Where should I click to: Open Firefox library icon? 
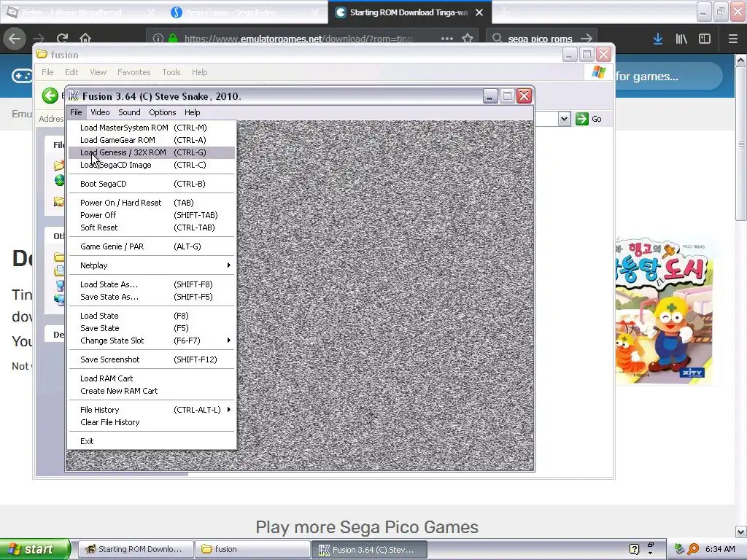pyautogui.click(x=681, y=39)
